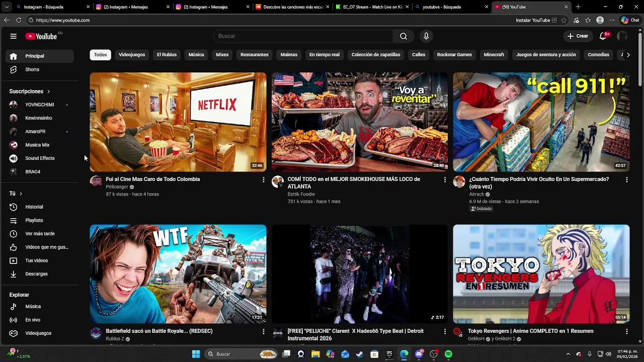Viewport: 644px width, 362px height.
Task: Select the El Rubius chip
Action: (x=167, y=55)
